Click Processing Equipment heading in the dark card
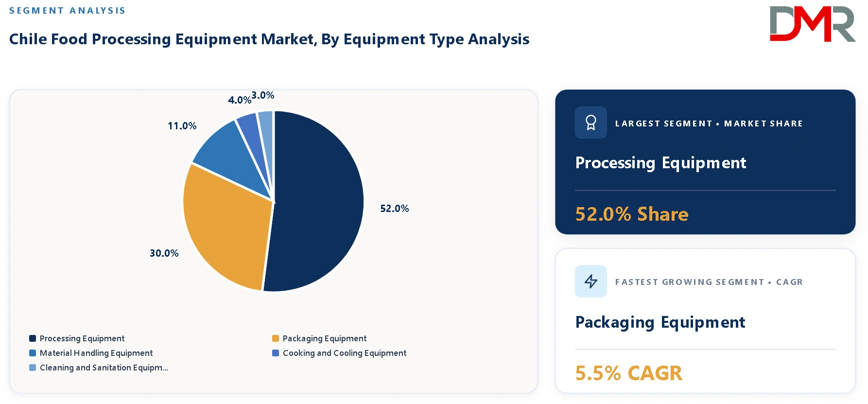 pyautogui.click(x=660, y=163)
